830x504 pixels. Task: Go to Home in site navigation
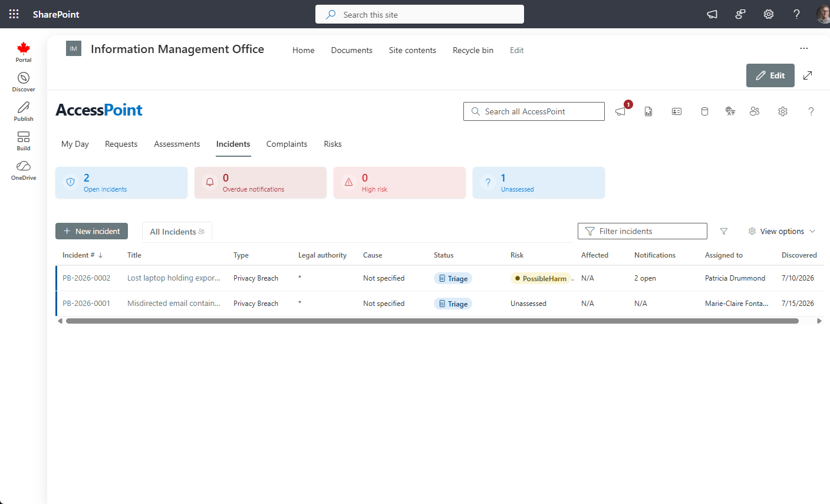304,50
